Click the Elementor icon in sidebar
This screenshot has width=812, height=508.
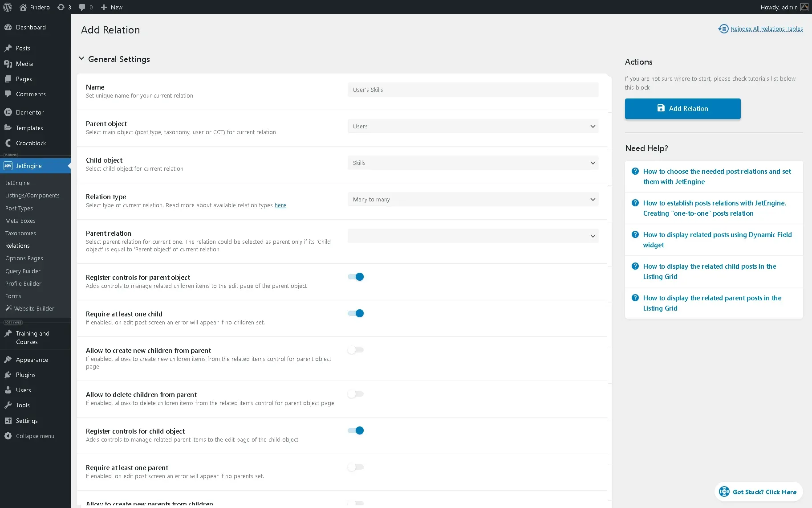click(x=8, y=112)
